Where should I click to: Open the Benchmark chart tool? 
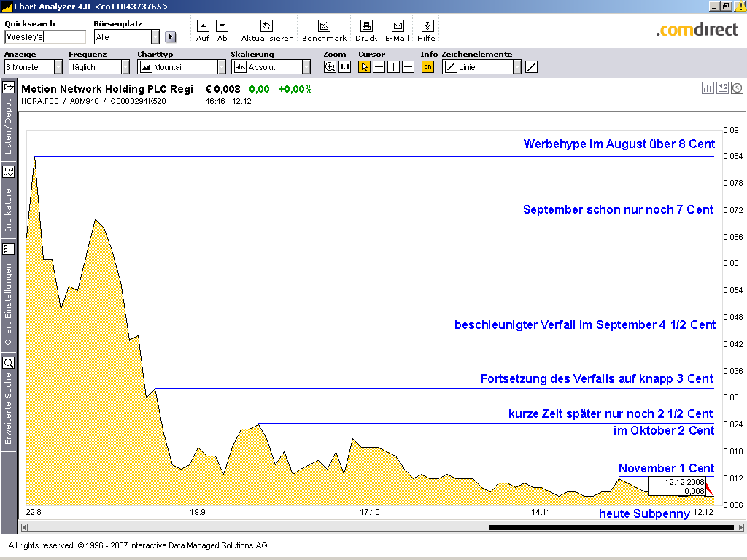point(324,26)
